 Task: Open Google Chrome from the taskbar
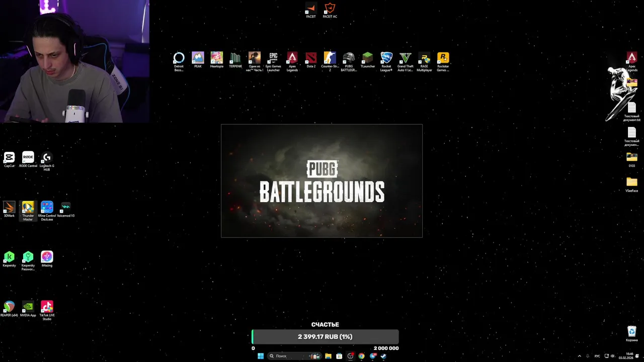(361, 356)
